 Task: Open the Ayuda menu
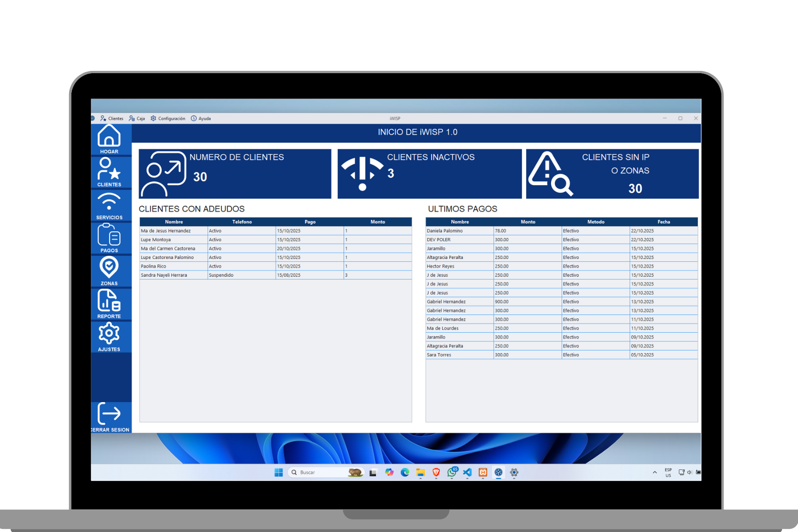tap(201, 118)
